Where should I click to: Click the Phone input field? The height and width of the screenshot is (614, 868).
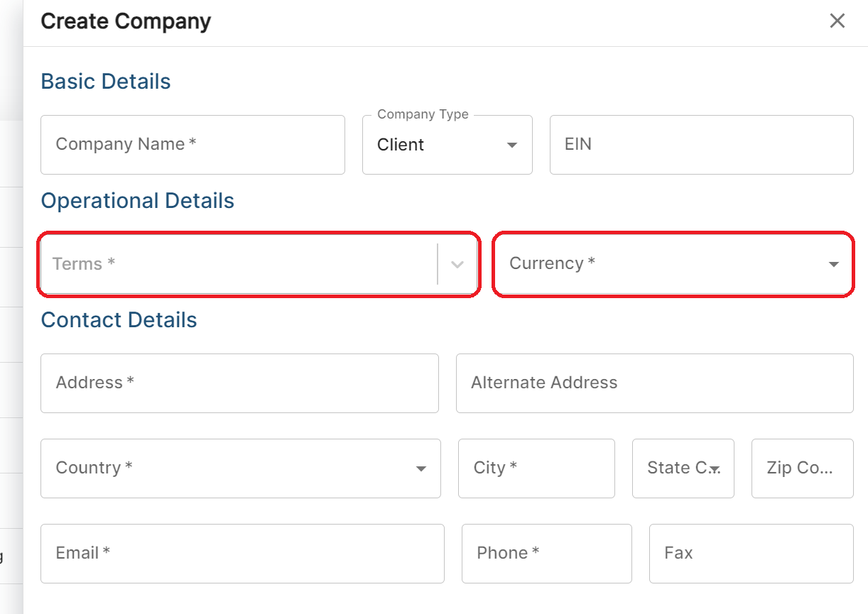[x=546, y=553]
